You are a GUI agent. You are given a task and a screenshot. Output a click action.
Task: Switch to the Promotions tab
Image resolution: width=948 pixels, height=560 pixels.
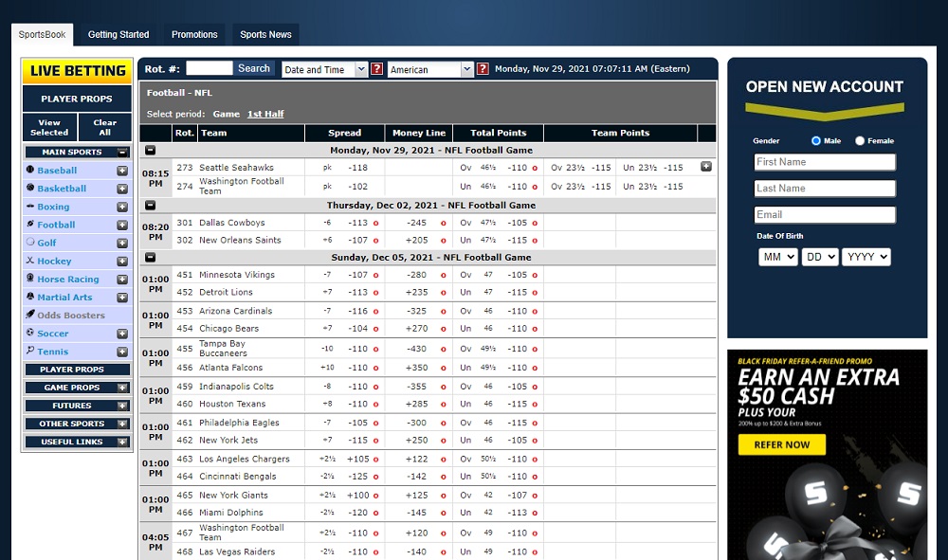coord(194,34)
